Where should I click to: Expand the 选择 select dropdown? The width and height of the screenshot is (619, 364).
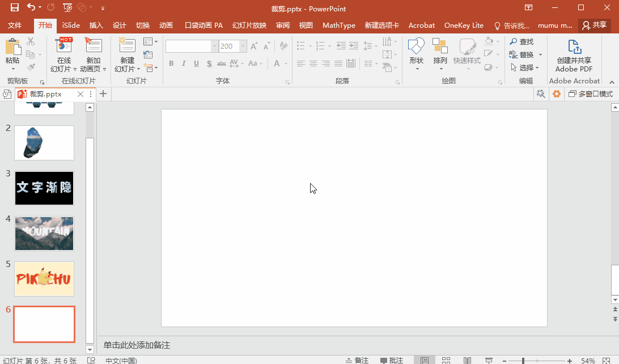point(527,67)
